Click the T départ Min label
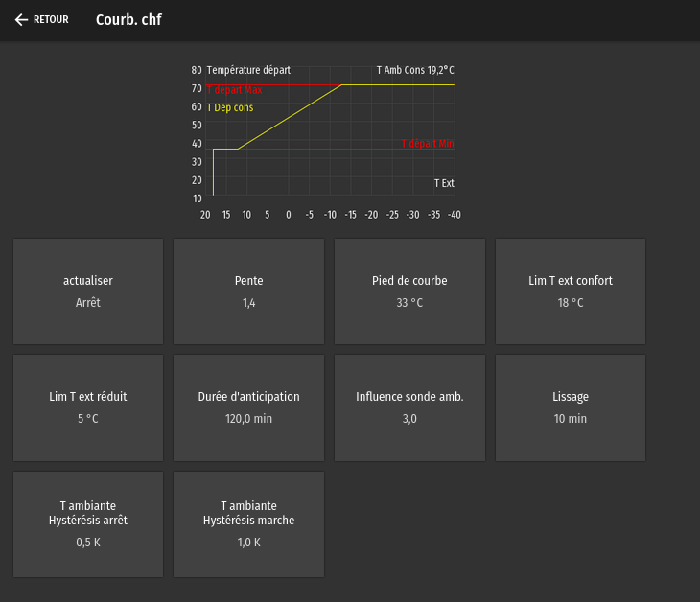Screen dimensions: 700x602 (428, 143)
